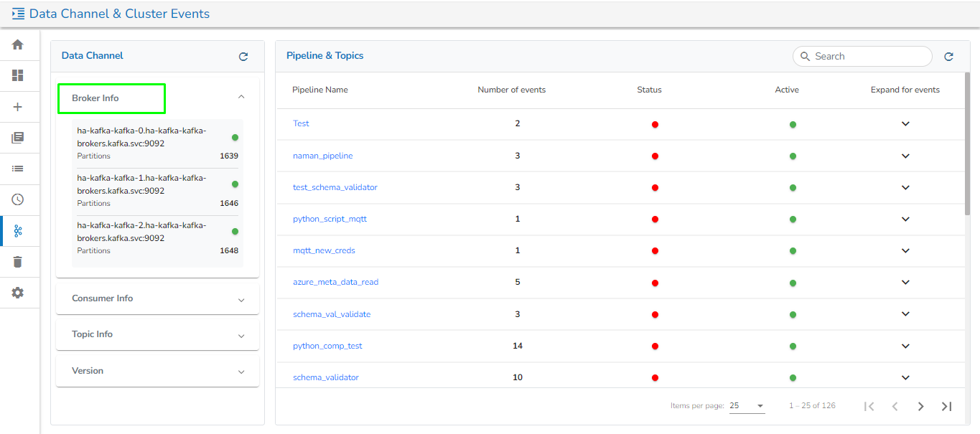Click the plus icon in sidebar
Image resolution: width=980 pixels, height=434 pixels.
point(18,107)
